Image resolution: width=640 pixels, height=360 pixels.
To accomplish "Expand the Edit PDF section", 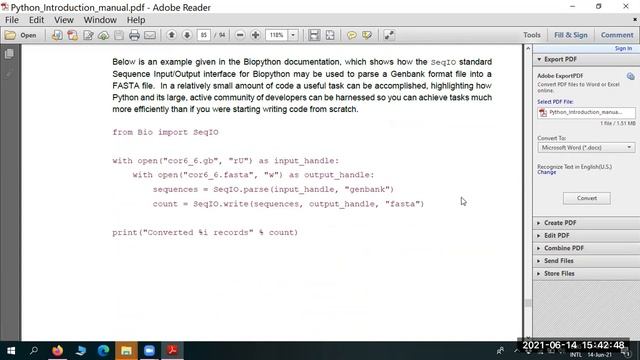I will [x=586, y=236].
